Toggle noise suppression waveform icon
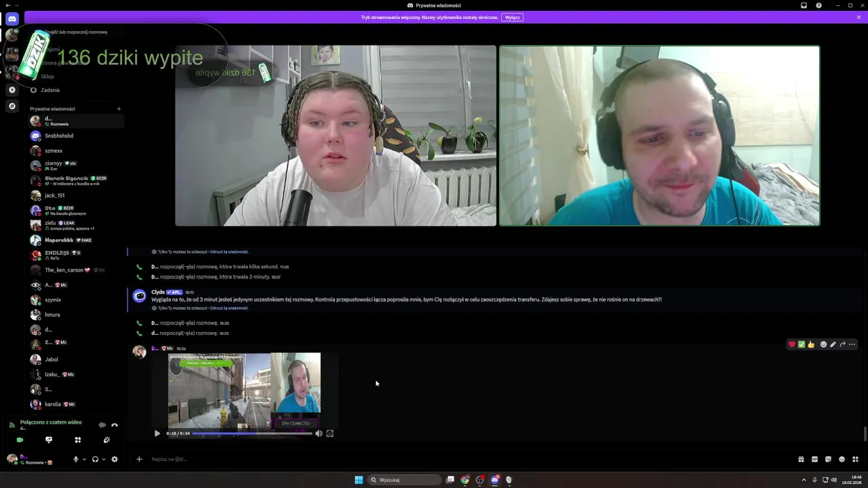 pos(102,425)
